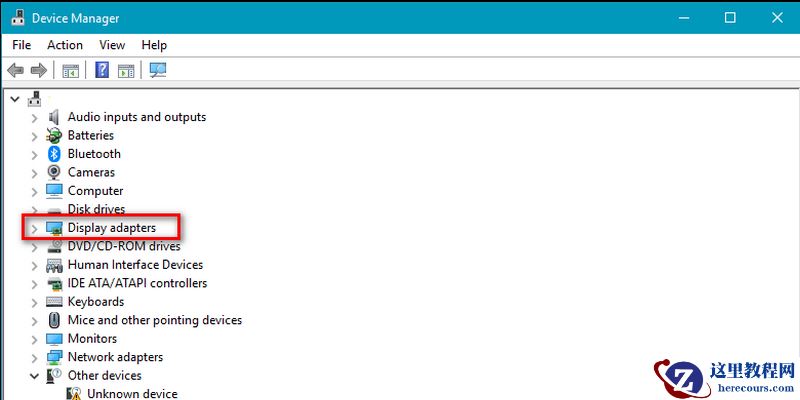The image size is (800, 400).
Task: Click the Human Interface Devices icon
Action: click(x=54, y=265)
